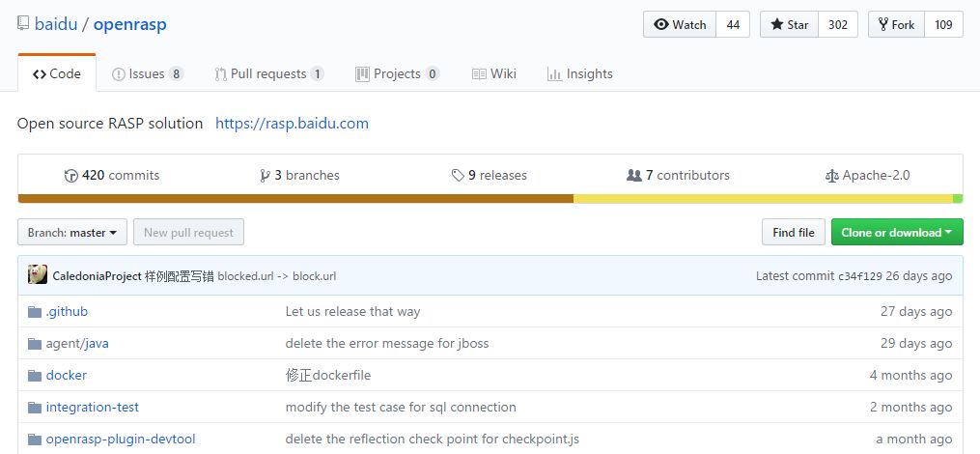Click the yellow segment of language bar
The image size is (980, 454).
tap(763, 199)
